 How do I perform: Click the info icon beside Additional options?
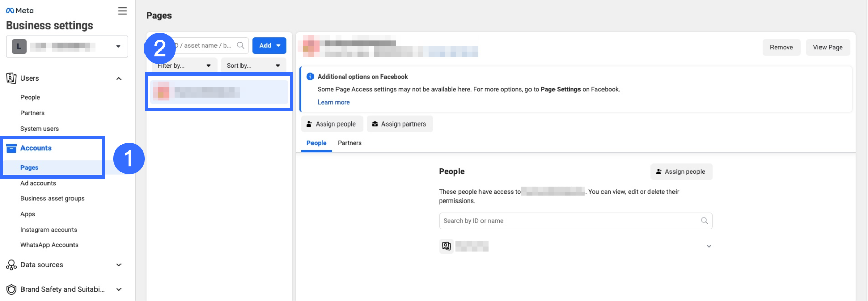[x=310, y=77]
